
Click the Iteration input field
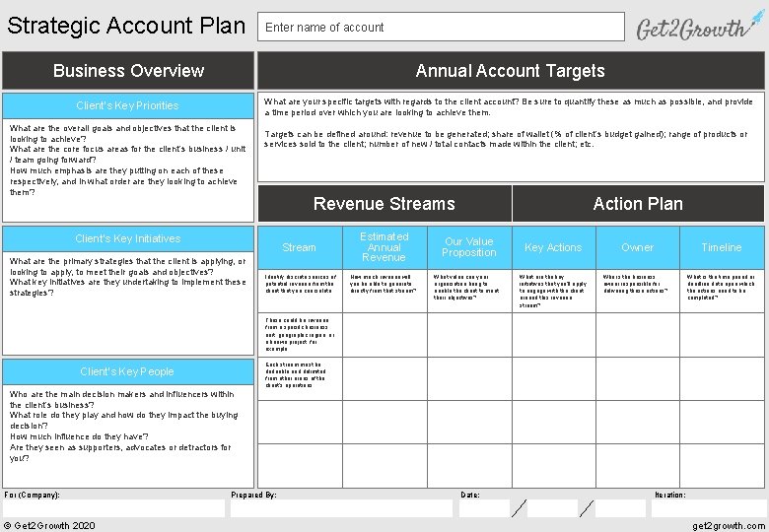(x=708, y=508)
